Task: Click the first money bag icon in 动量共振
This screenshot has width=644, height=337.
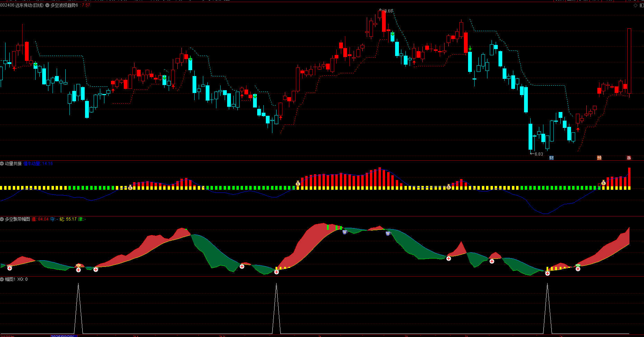Action: point(130,187)
